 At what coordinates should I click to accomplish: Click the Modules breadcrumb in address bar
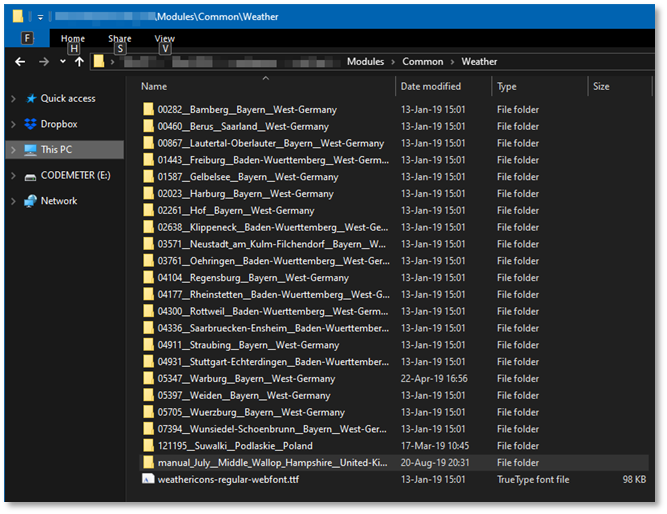[365, 62]
